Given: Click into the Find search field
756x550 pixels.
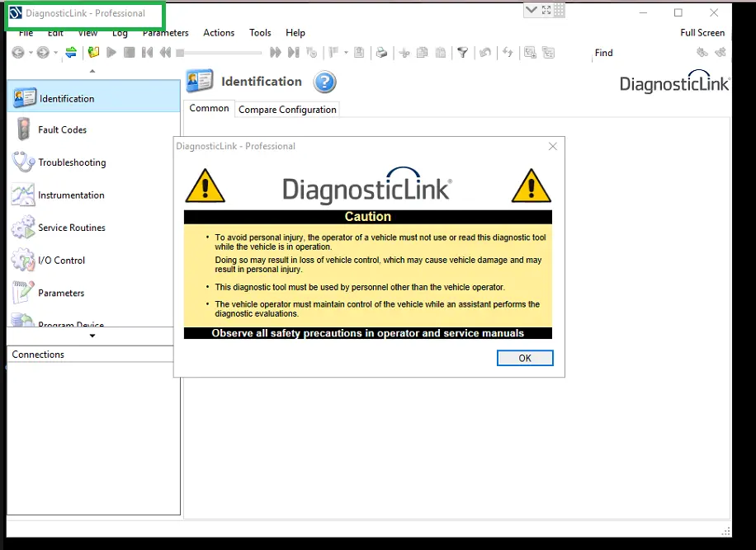Looking at the screenshot, I should pyautogui.click(x=654, y=53).
